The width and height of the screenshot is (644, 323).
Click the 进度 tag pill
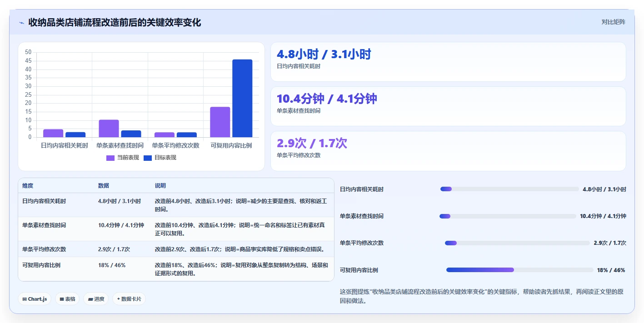96,299
